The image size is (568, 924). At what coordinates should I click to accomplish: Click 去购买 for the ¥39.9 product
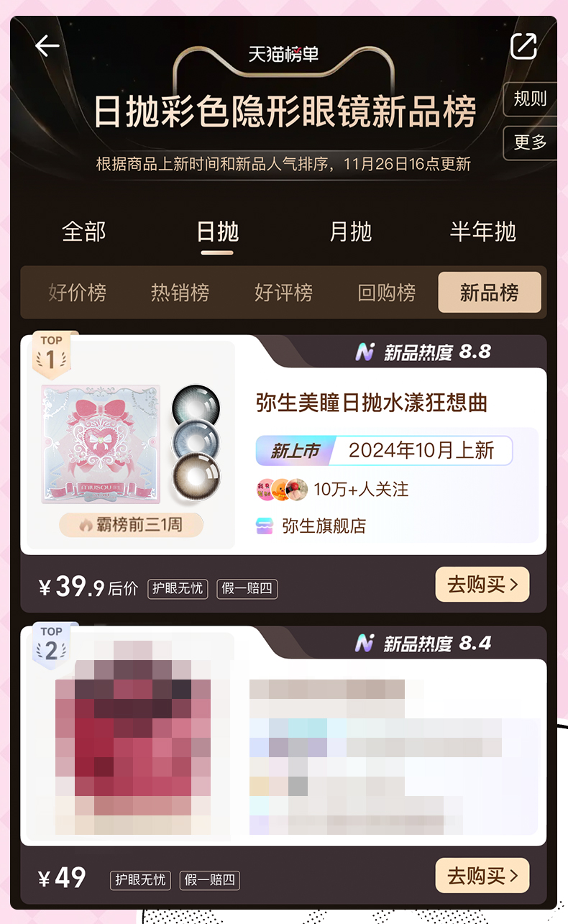(x=482, y=585)
